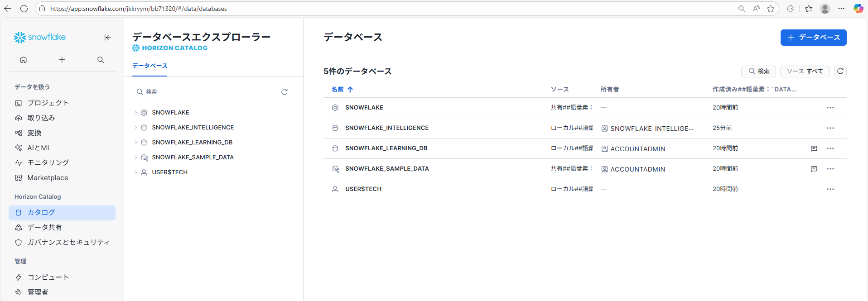Click browser back arrow
868x301 pixels.
coord(8,9)
